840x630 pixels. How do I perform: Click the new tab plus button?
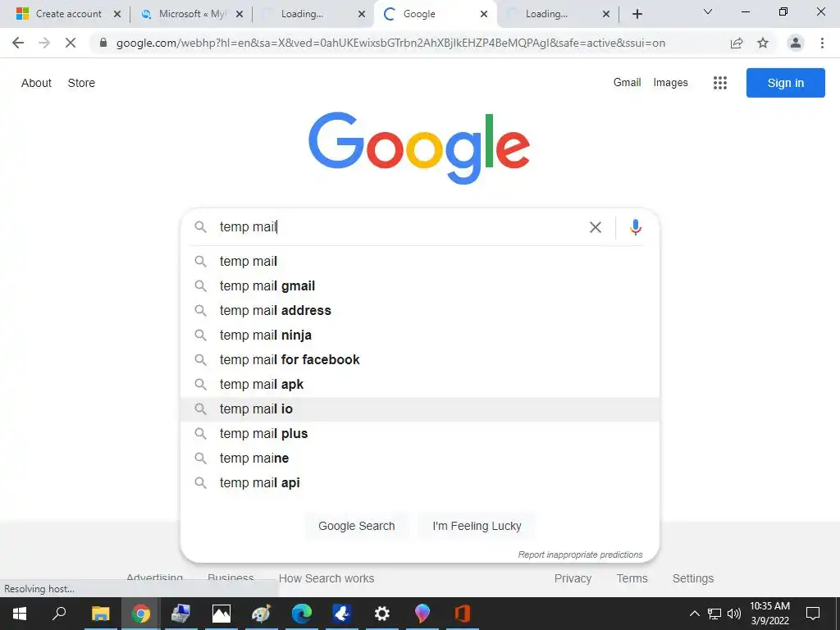[637, 14]
